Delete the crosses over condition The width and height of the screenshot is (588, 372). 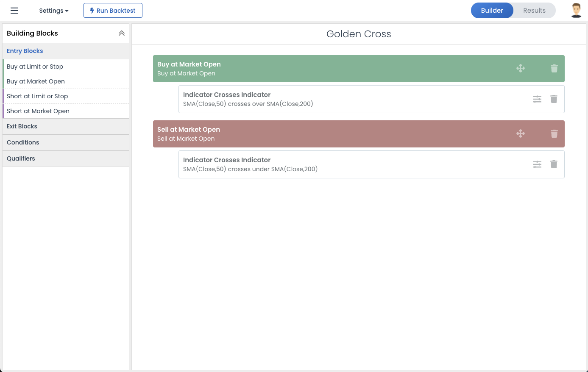[554, 99]
